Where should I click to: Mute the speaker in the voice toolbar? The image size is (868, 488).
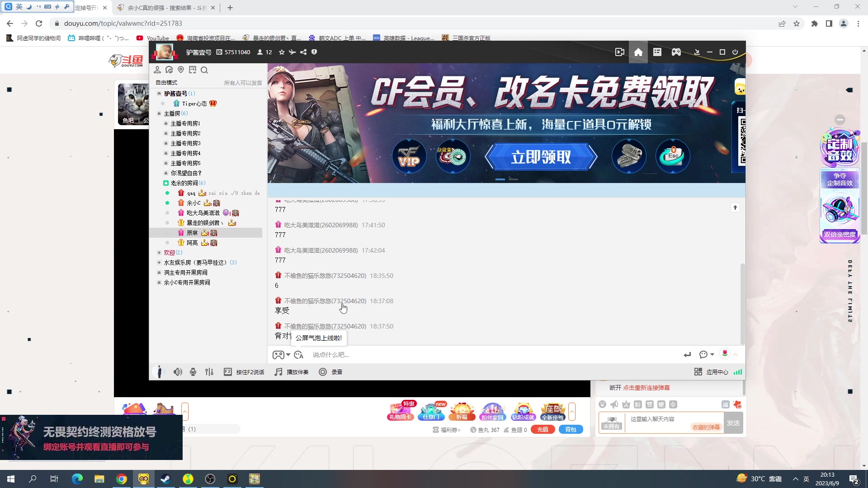[x=178, y=372]
